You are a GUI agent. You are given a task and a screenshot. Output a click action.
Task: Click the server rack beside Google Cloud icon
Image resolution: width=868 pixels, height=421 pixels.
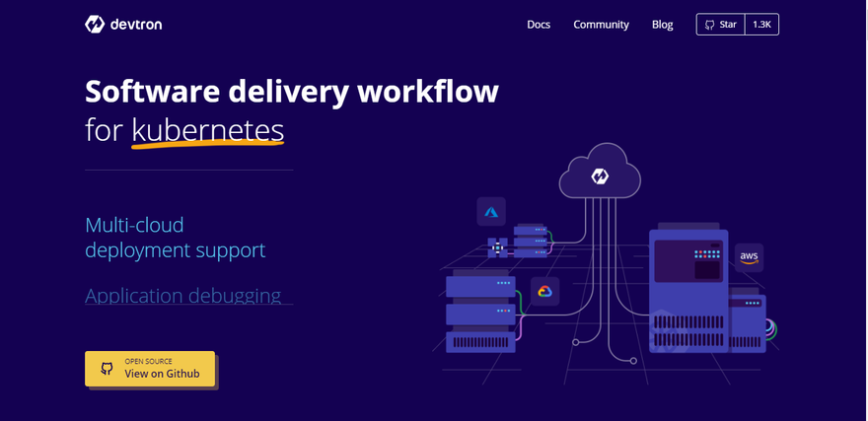coord(480,314)
